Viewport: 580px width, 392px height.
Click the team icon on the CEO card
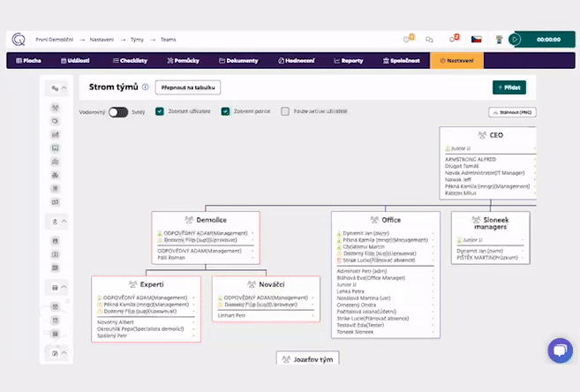(x=482, y=135)
